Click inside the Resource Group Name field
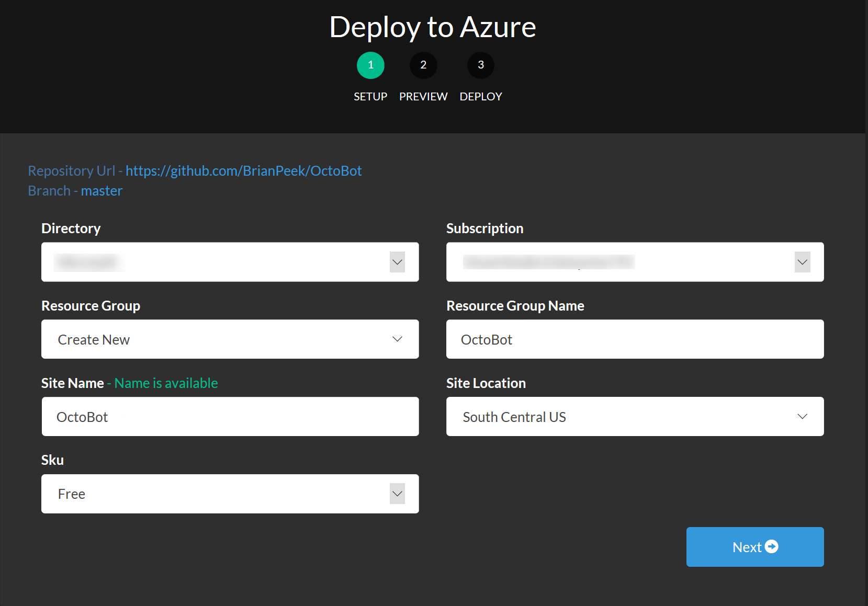Viewport: 868px width, 606px height. pyautogui.click(x=635, y=339)
